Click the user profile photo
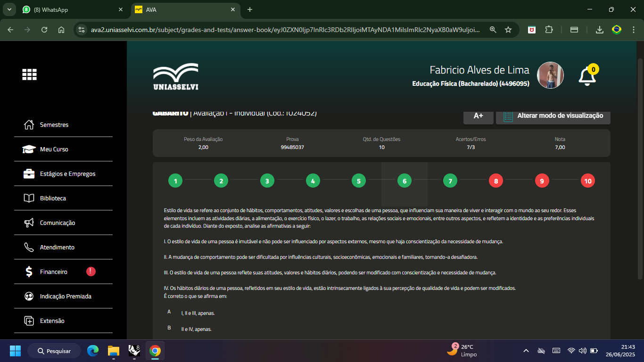Viewport: 644px width, 362px height. 550,75
